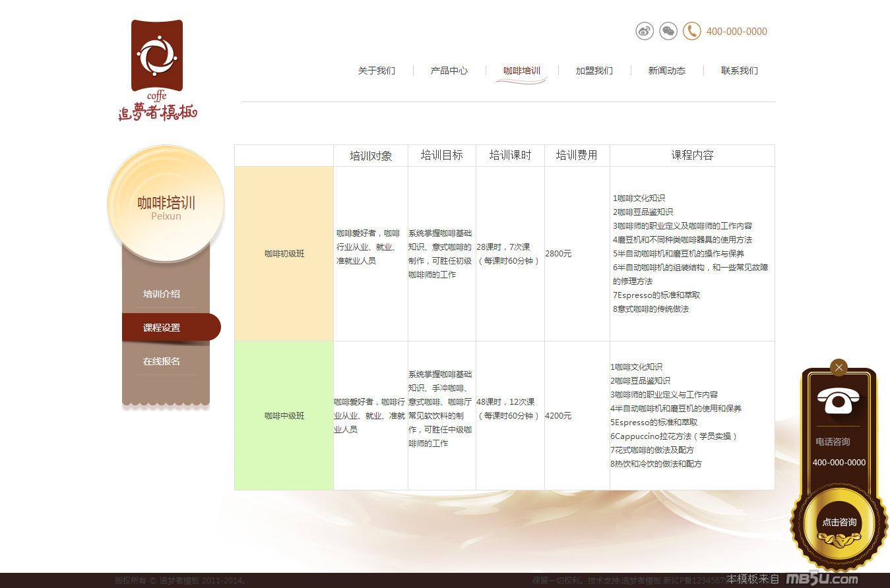Navigate to 新闻动态 page

tap(667, 71)
